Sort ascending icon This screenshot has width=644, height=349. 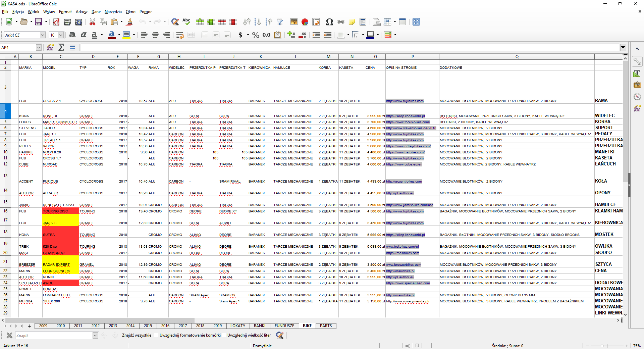pos(258,22)
